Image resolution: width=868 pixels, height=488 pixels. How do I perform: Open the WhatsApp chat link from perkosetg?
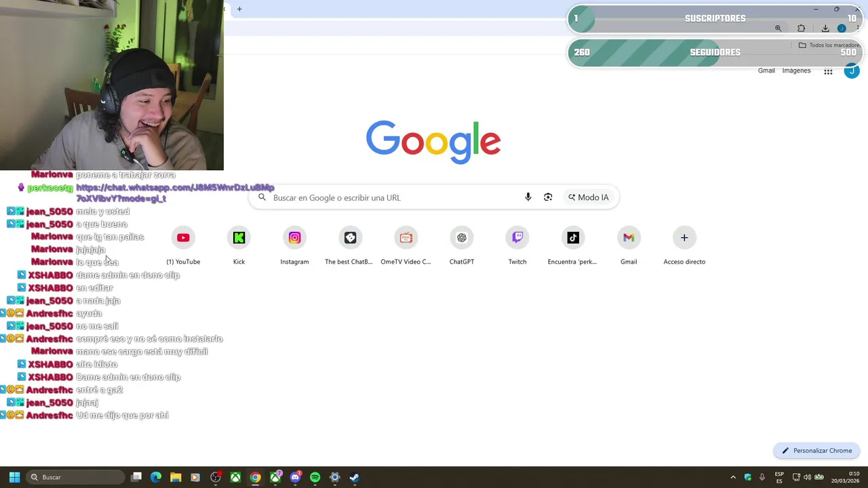click(x=175, y=193)
